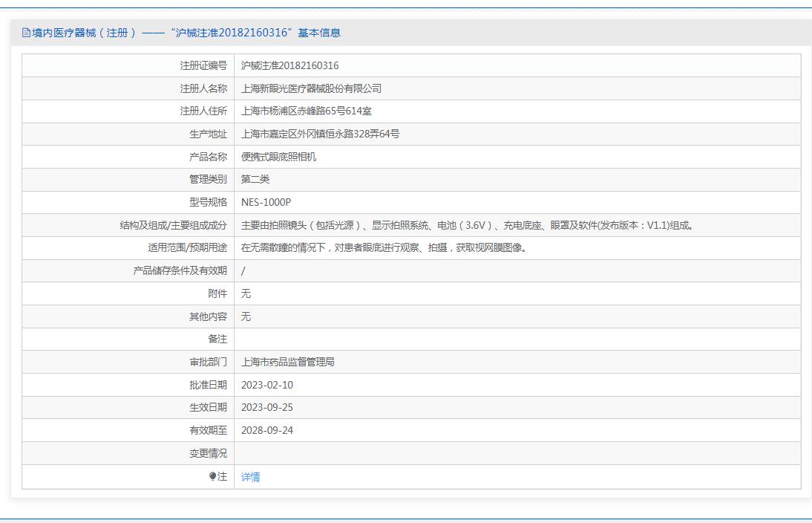The height and width of the screenshot is (523, 812).
Task: Click the 注册人住所 label cell
Action: tap(128, 111)
